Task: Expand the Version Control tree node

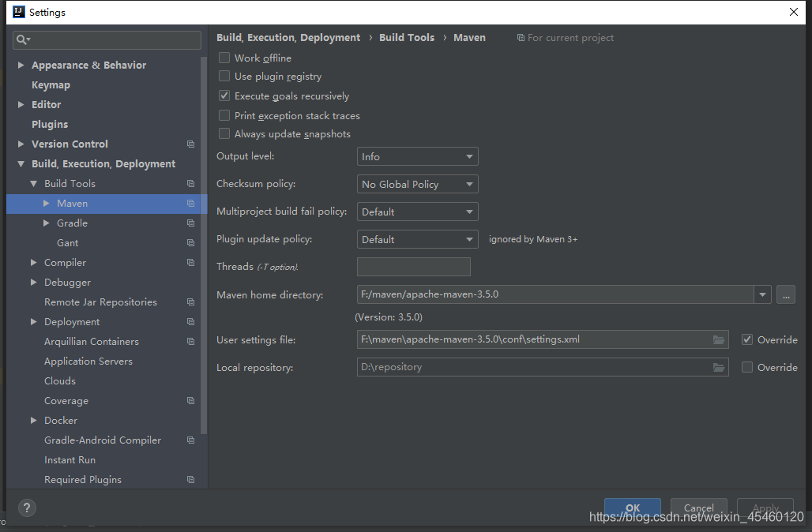Action: coord(21,144)
